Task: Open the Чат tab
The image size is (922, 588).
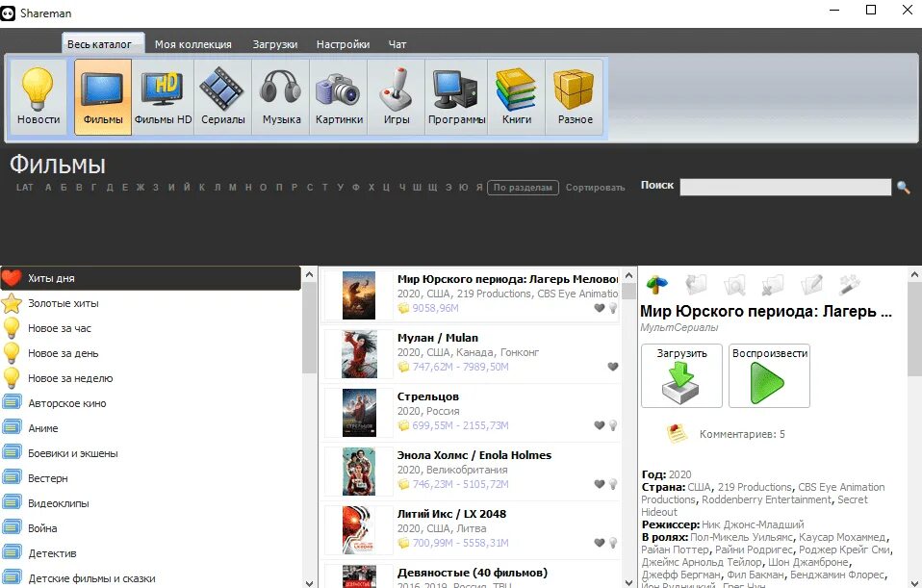Action: point(397,44)
